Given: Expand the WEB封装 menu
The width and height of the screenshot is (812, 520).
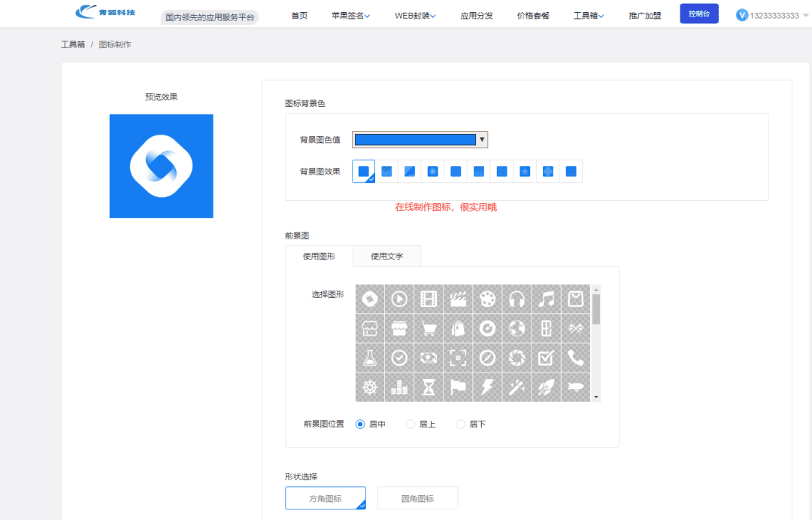Looking at the screenshot, I should click(415, 16).
